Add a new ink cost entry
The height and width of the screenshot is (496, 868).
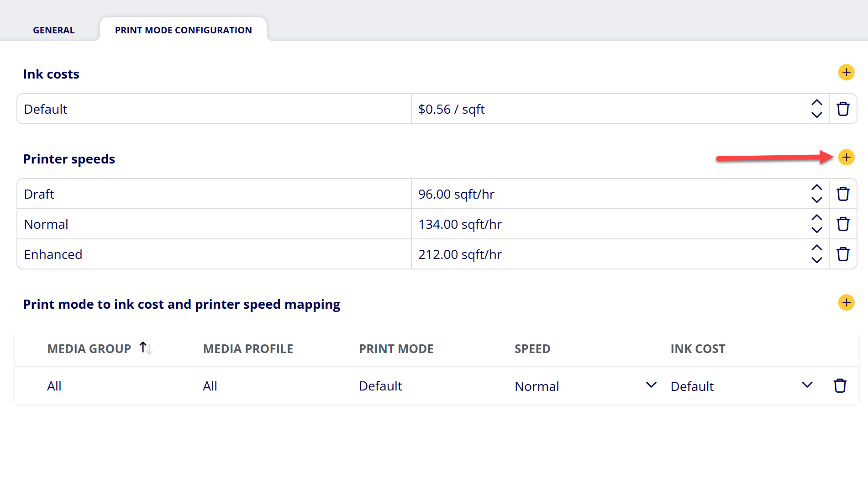tap(846, 72)
